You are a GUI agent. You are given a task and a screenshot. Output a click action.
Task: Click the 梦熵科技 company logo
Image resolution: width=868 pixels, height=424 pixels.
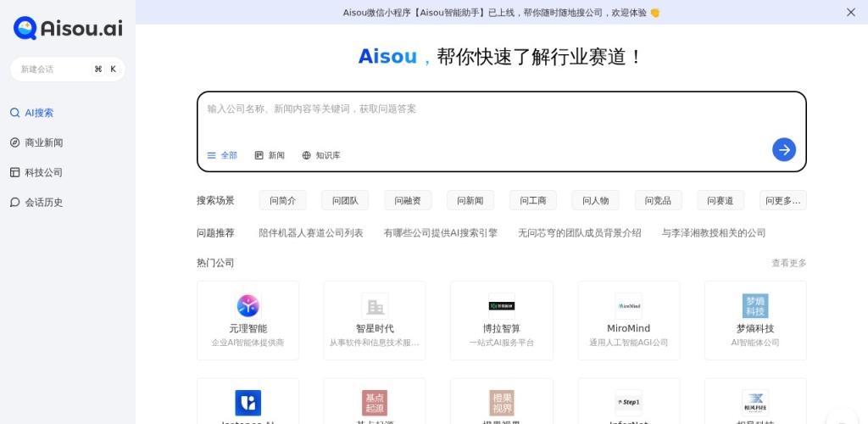754,305
